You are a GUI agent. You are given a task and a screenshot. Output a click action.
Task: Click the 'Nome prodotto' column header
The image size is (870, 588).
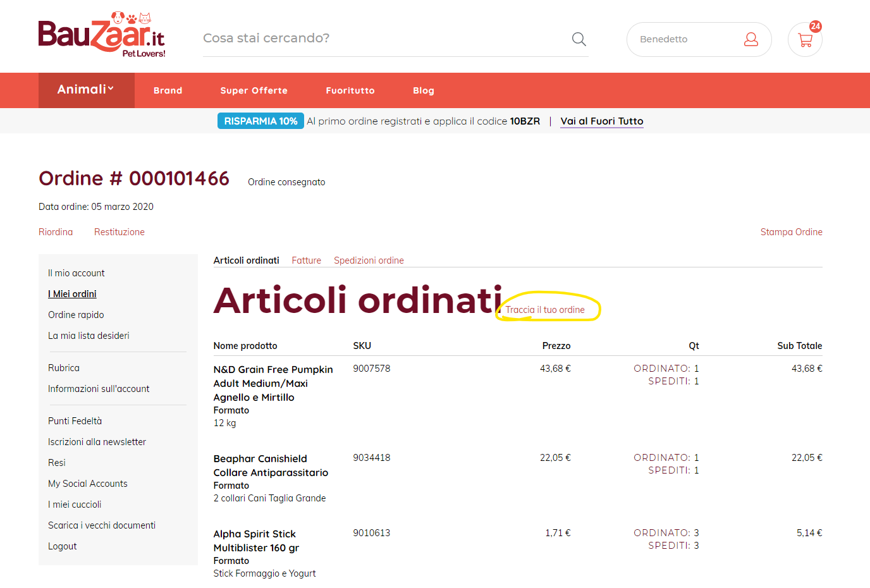pos(245,346)
